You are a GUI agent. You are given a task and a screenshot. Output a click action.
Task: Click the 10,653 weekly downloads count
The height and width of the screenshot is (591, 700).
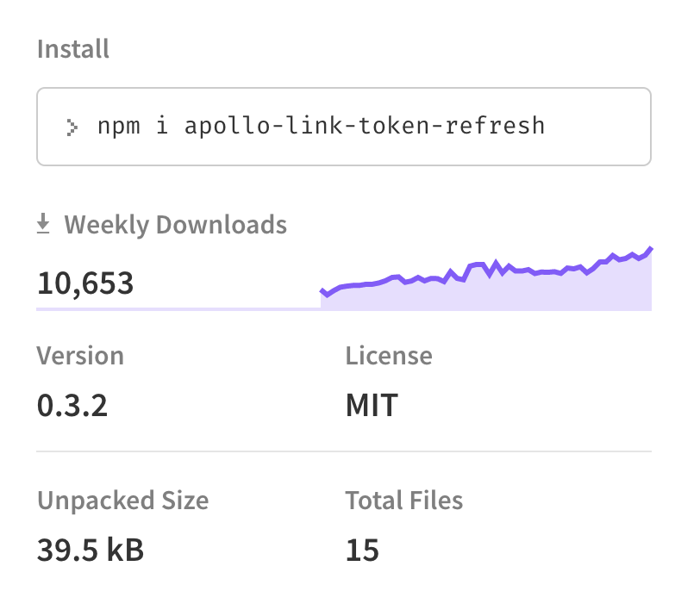point(85,283)
